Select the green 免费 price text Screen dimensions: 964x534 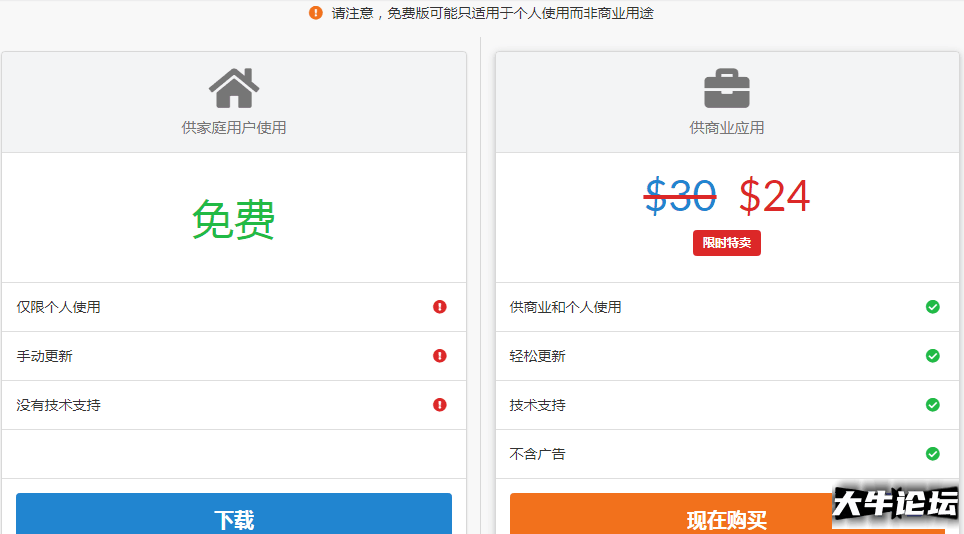(x=234, y=219)
